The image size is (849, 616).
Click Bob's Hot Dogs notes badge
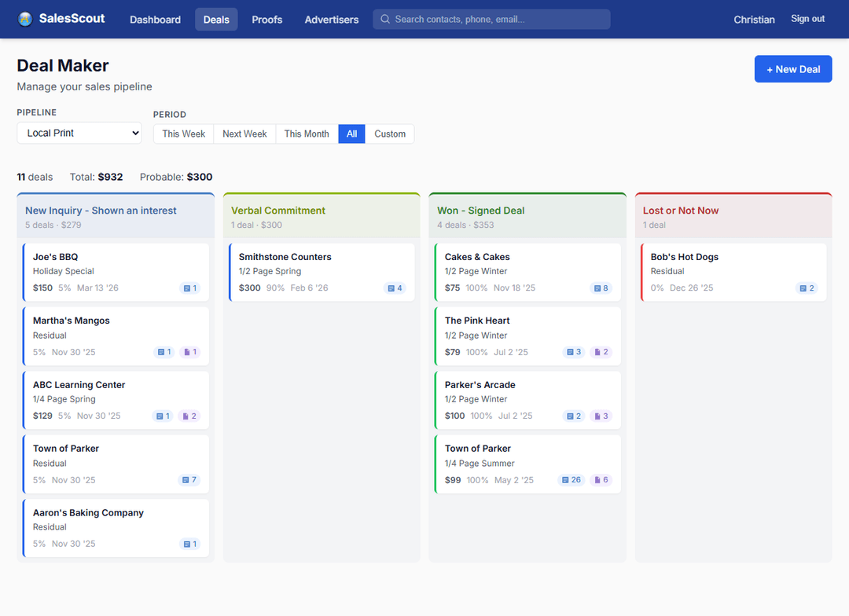point(807,288)
